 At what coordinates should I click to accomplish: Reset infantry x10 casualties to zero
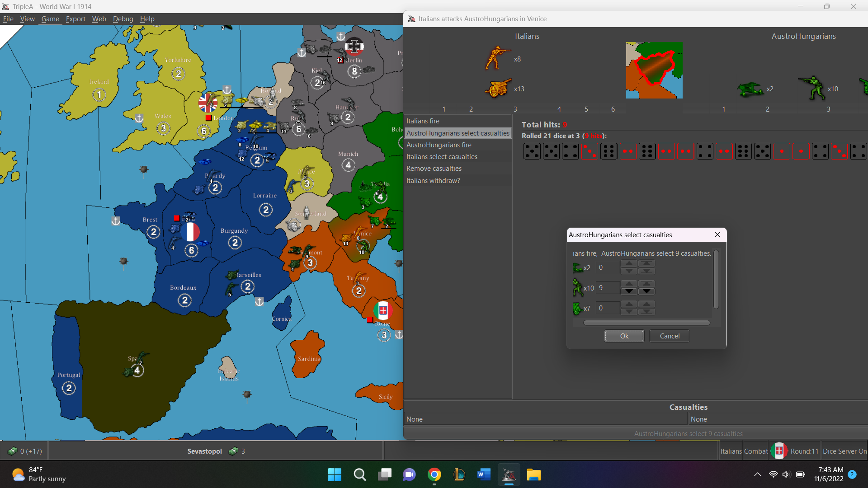click(x=646, y=291)
